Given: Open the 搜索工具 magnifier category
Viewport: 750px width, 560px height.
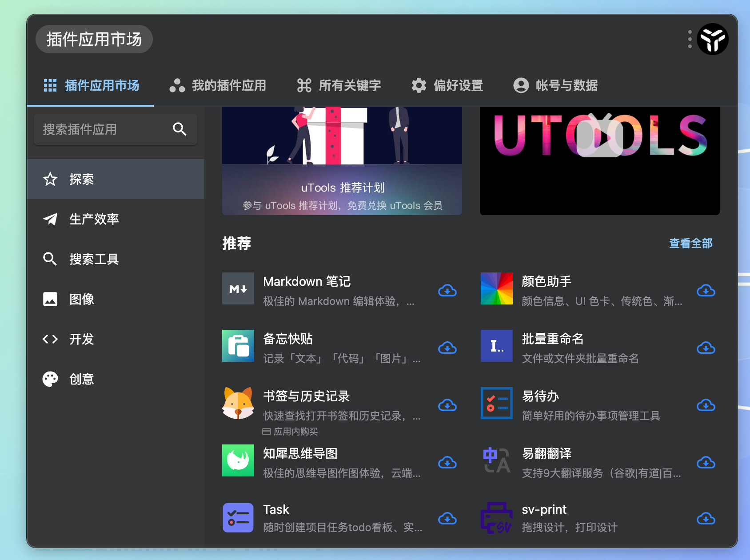Looking at the screenshot, I should coord(94,259).
